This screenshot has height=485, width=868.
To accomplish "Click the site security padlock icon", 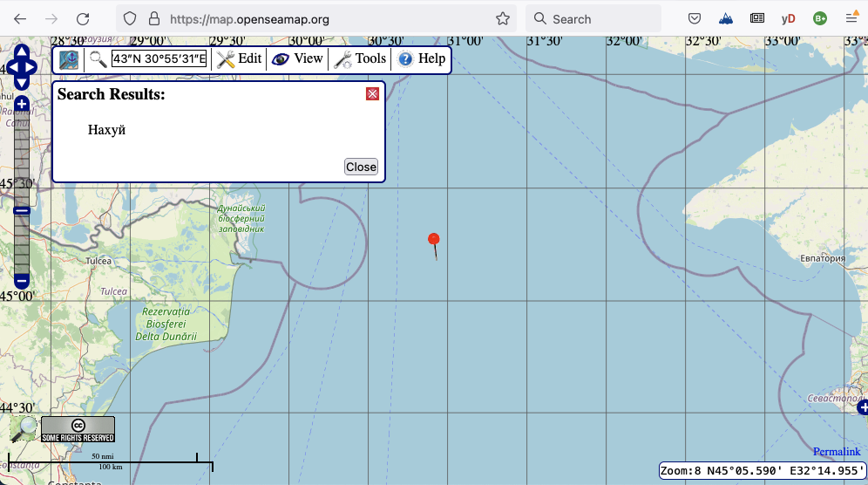I will point(154,19).
